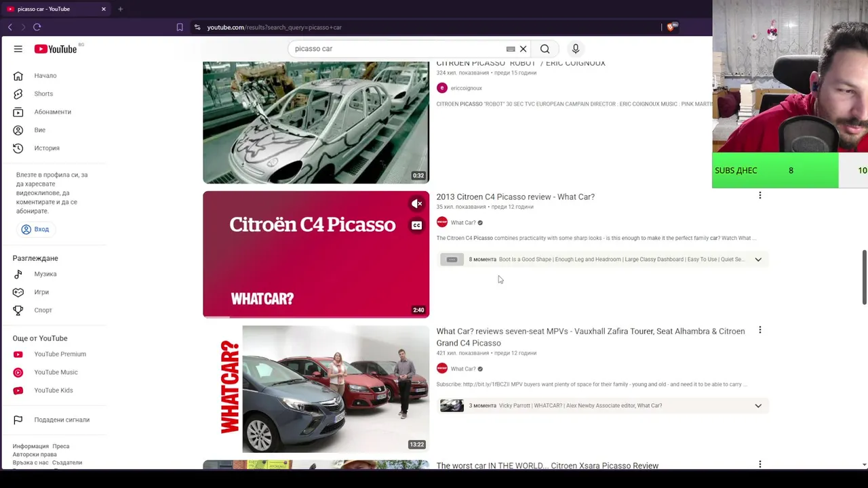Click the Информация footer link

point(31,447)
